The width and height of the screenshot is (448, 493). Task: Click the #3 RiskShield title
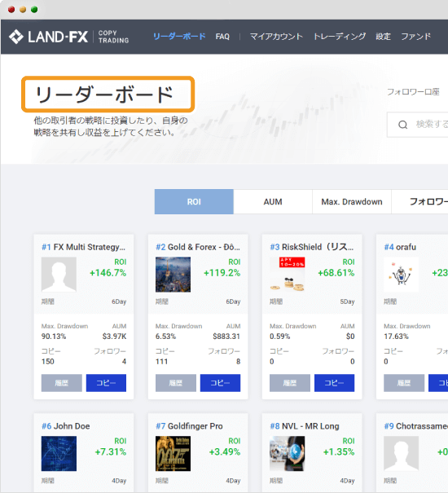[x=311, y=247]
